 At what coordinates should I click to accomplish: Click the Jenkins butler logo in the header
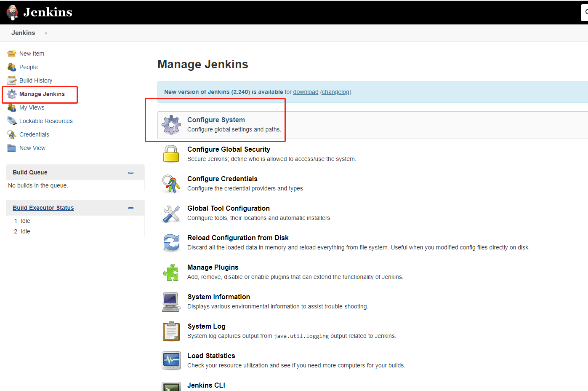point(12,12)
